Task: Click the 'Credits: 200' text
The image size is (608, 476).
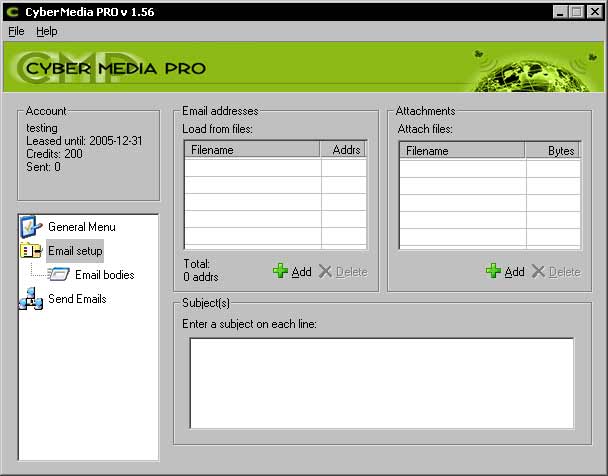Action: pyautogui.click(x=54, y=153)
